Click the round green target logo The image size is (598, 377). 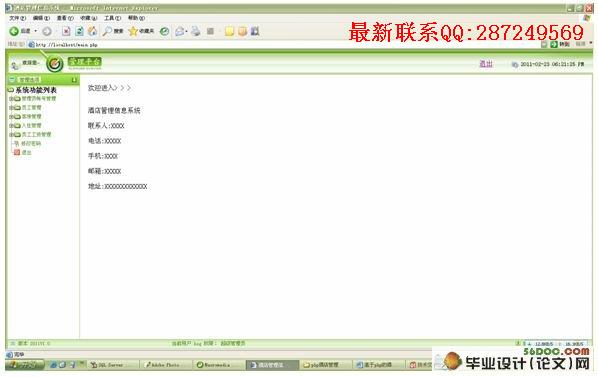55,64
